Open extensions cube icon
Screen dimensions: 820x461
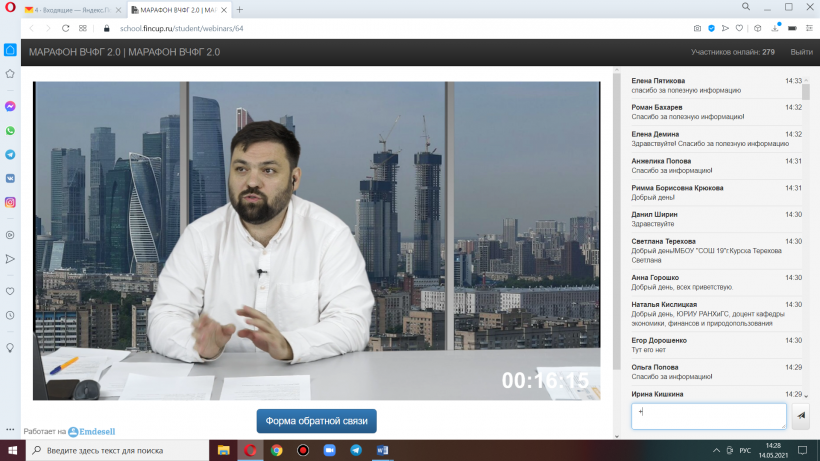coord(757,28)
